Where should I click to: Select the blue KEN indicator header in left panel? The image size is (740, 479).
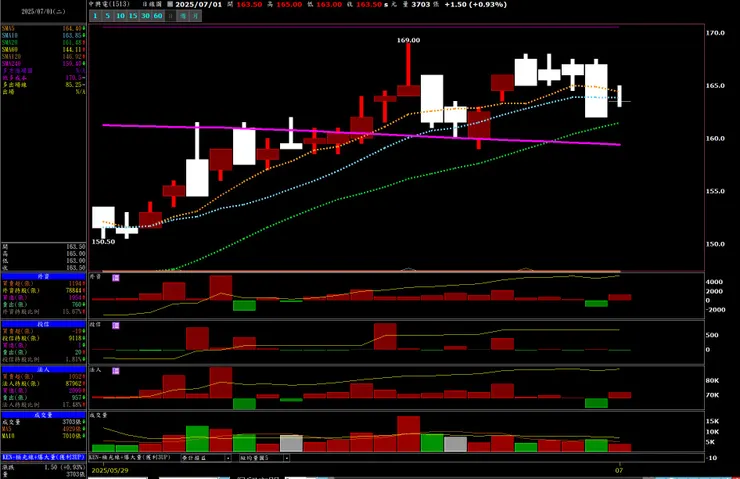[x=43, y=457]
